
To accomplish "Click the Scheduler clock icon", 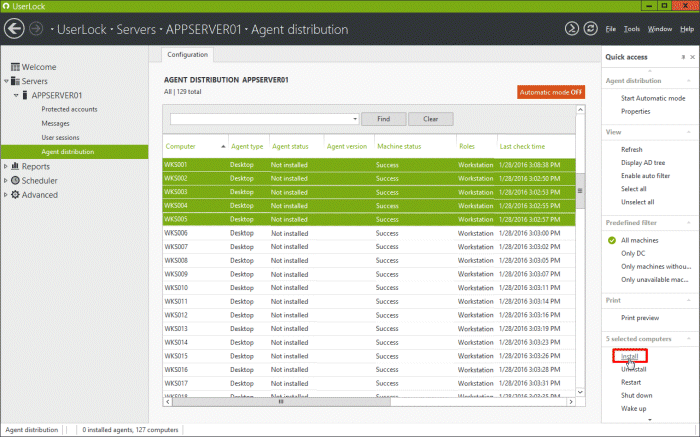I will [x=15, y=181].
